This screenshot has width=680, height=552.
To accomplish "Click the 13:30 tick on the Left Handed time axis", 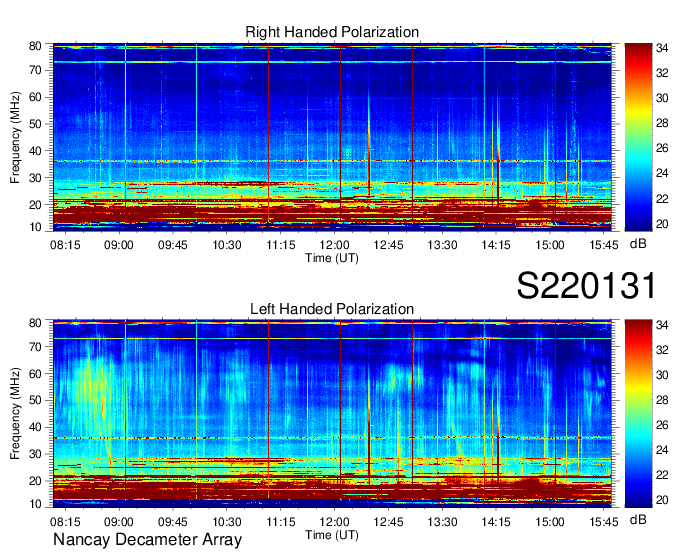I will tap(442, 522).
